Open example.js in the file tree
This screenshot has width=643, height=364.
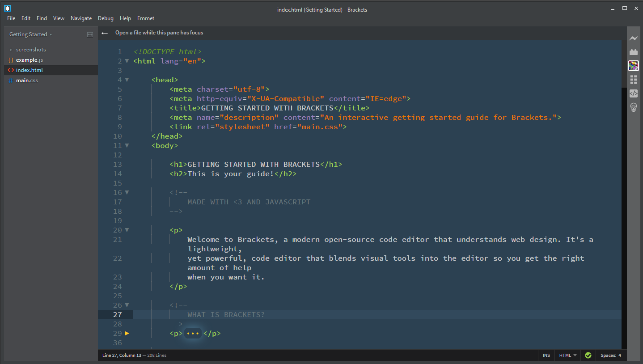[x=30, y=60]
